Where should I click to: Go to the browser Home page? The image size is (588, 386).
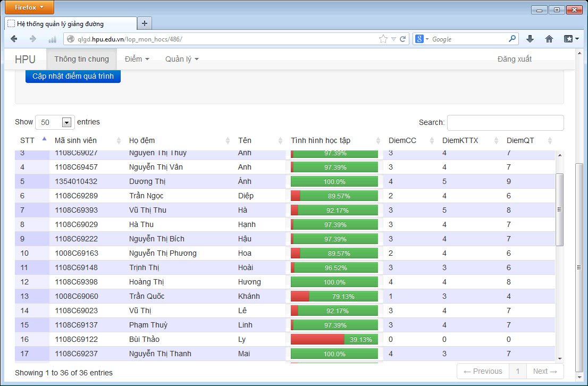[549, 39]
